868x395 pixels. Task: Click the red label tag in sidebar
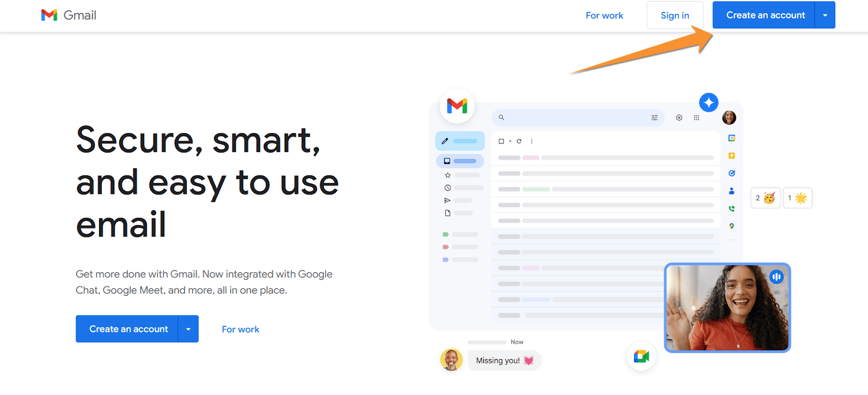446,247
